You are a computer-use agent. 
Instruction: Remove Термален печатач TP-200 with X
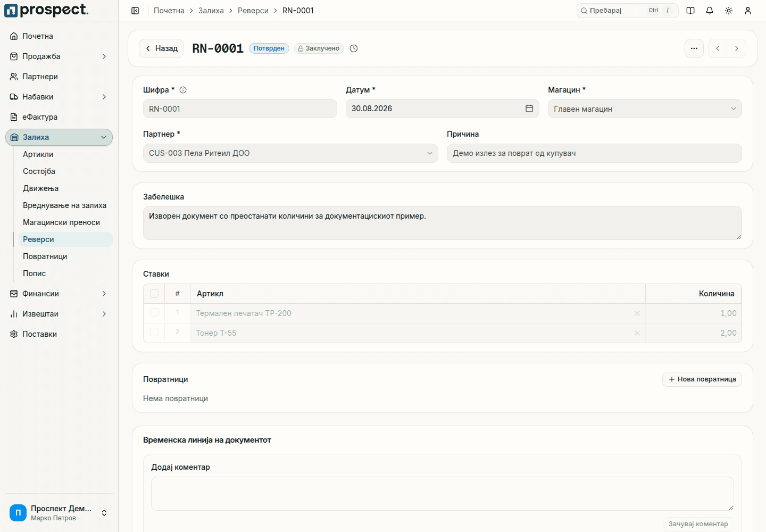tap(637, 313)
